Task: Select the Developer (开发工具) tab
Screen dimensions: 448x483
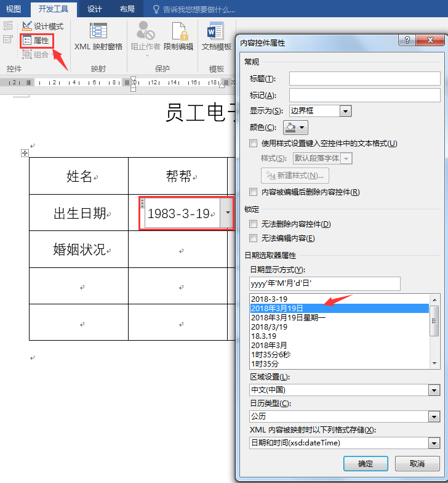Action: 54,9
